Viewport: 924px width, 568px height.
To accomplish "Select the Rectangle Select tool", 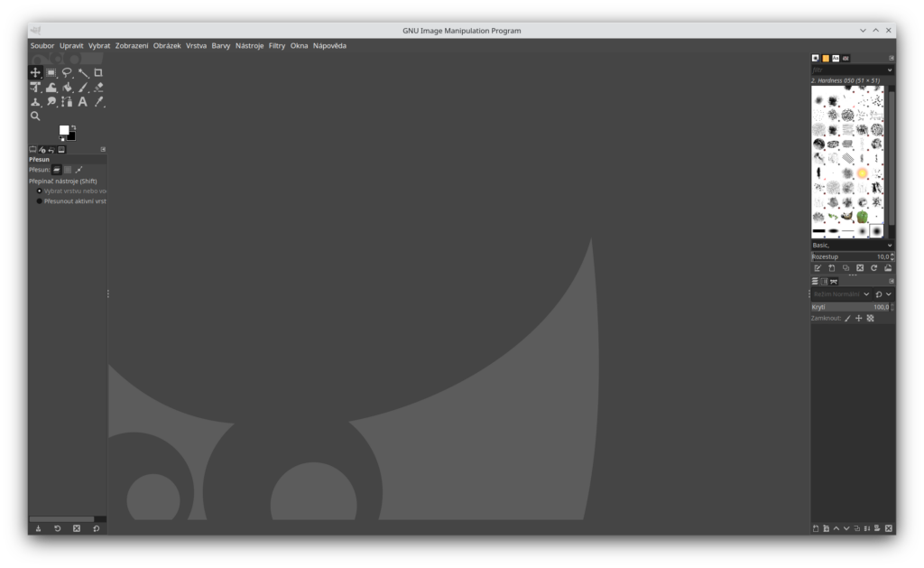I will coord(51,72).
